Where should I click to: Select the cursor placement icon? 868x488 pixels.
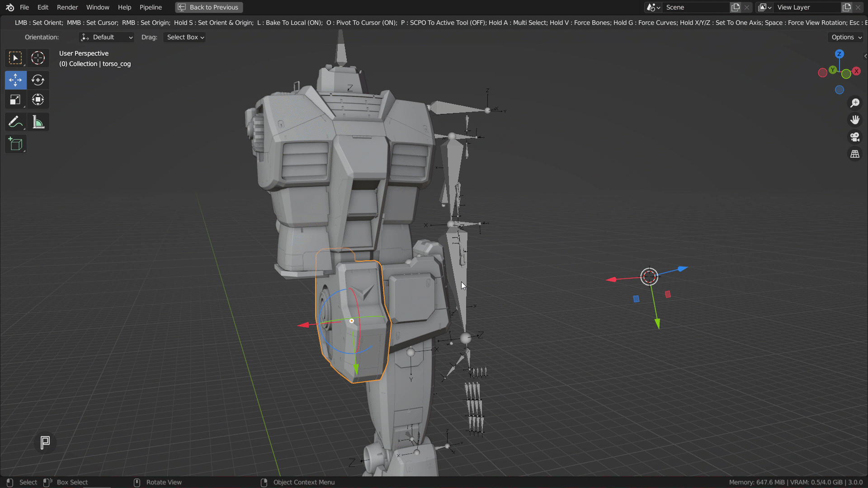[x=38, y=58]
